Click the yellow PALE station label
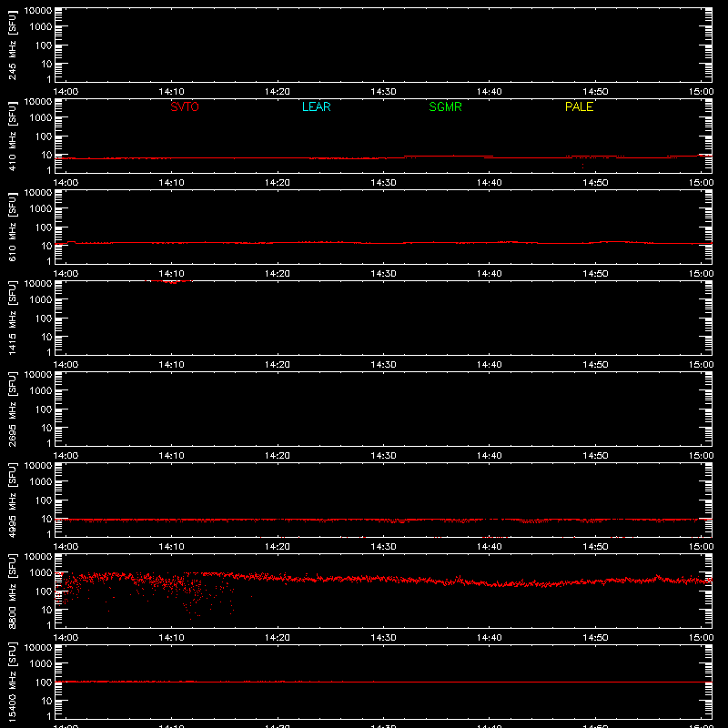 point(579,106)
